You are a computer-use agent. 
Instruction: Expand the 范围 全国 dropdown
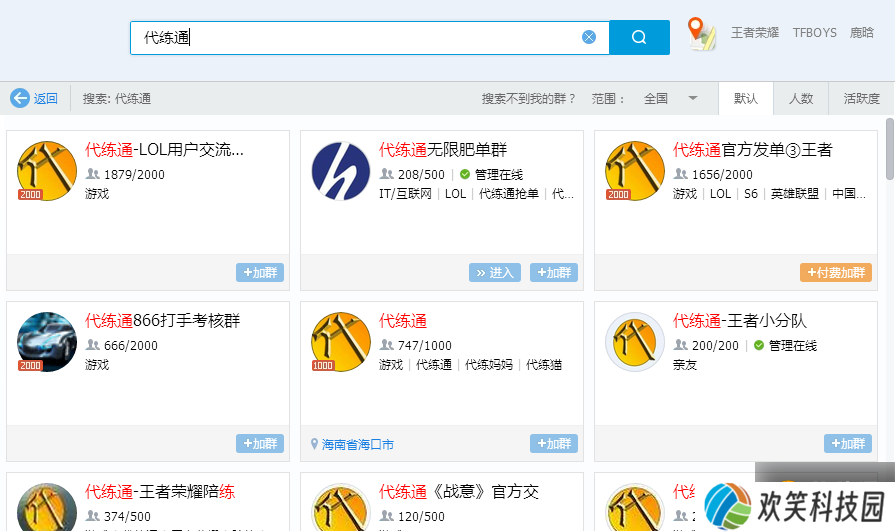[671, 99]
